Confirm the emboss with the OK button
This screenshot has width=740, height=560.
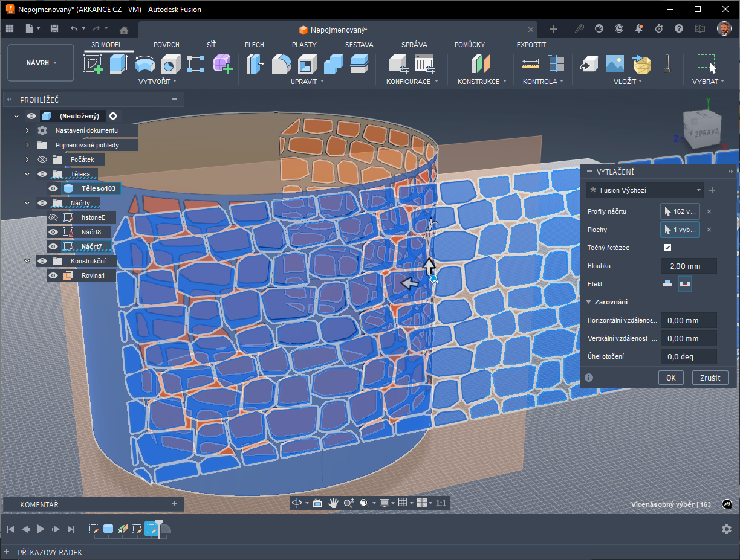pos(670,378)
